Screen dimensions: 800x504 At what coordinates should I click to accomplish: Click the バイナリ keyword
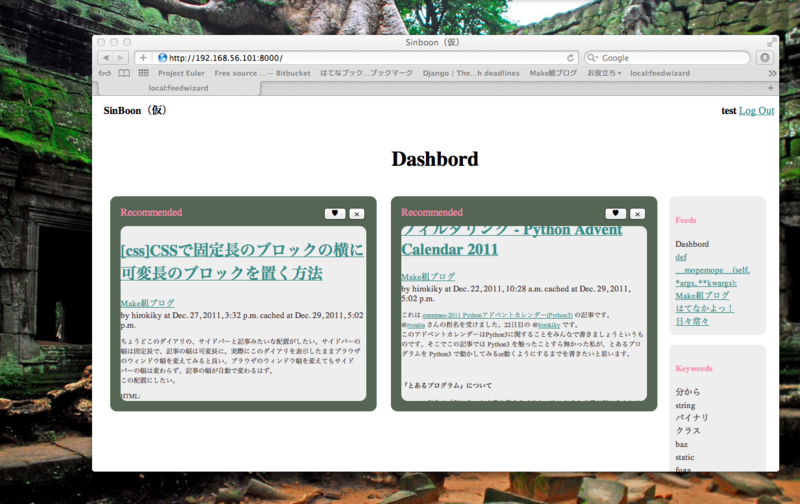click(x=692, y=417)
